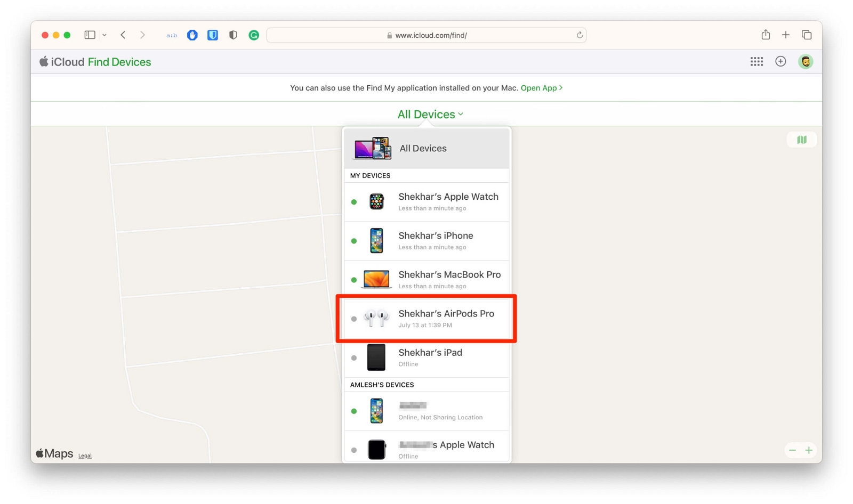853x504 pixels.
Task: Click the MacBook Pro laptop icon
Action: pyautogui.click(x=376, y=279)
